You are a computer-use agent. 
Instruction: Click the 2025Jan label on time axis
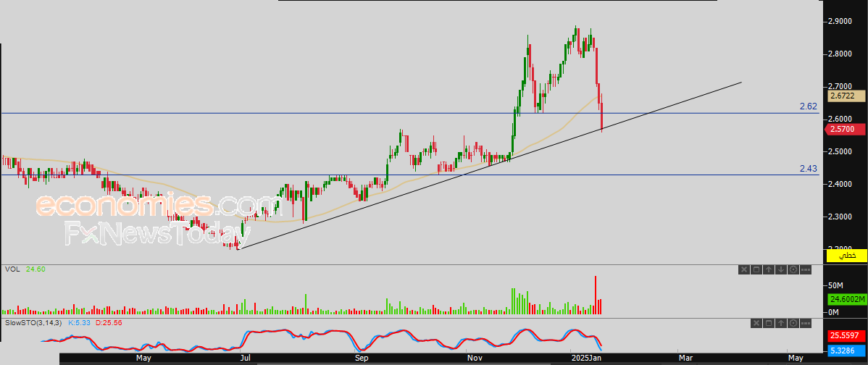(586, 358)
